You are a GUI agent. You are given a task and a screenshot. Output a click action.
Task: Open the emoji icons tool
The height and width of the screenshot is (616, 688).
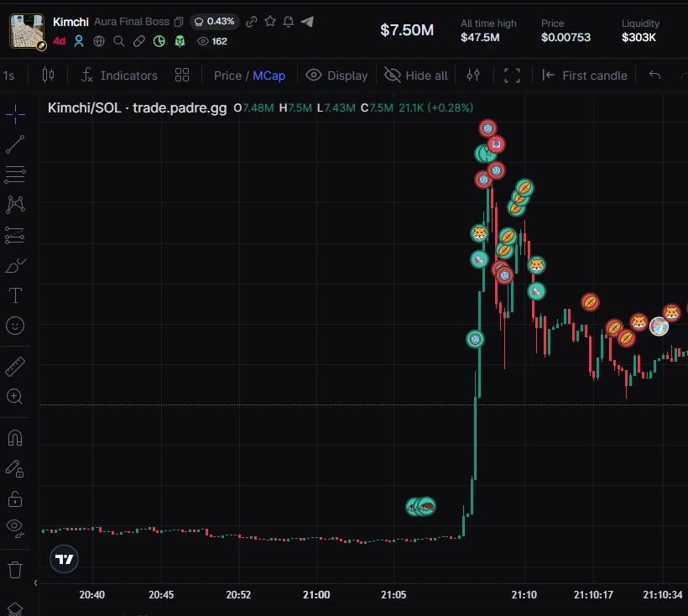(15, 326)
